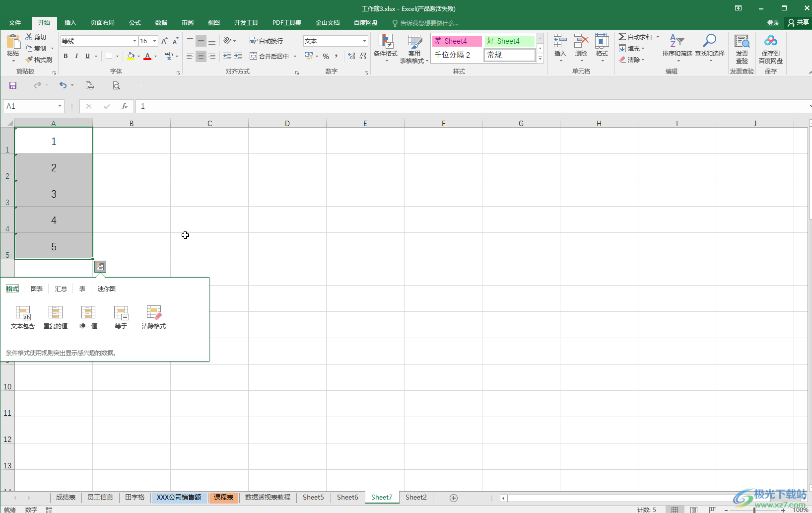This screenshot has height=513, width=812.
Task: Click the Format cells icon in ribbon
Action: click(602, 41)
